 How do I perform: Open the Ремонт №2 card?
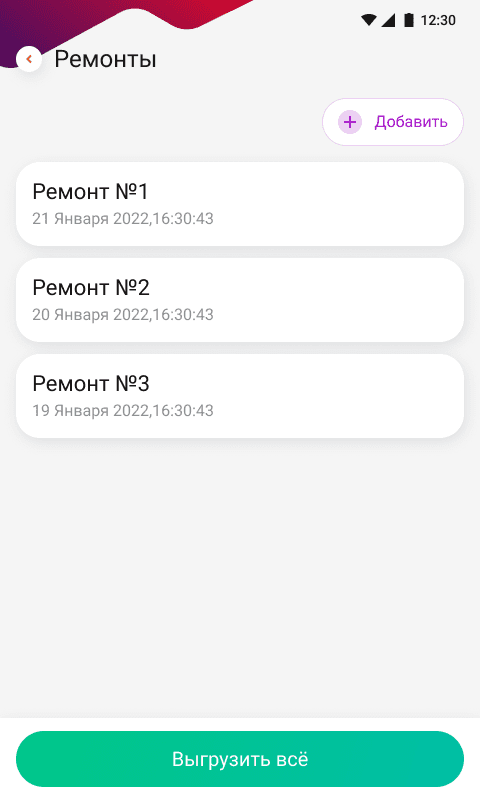pyautogui.click(x=240, y=300)
